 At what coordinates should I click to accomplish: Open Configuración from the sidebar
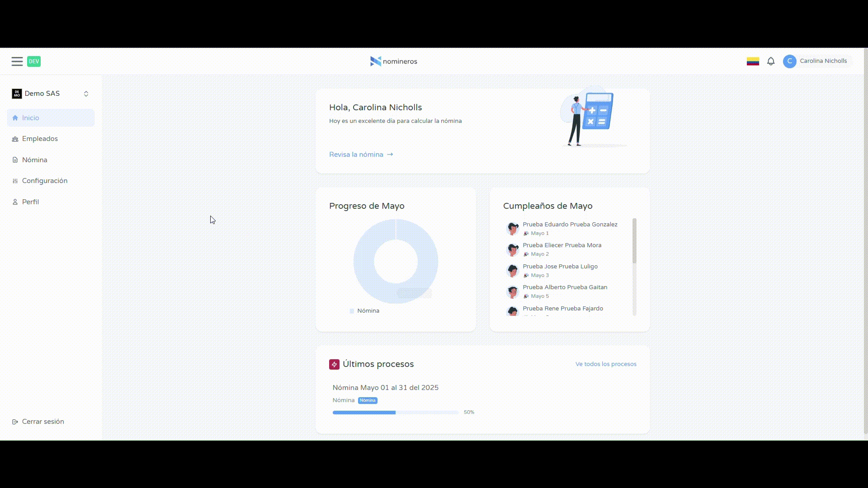[44, 181]
